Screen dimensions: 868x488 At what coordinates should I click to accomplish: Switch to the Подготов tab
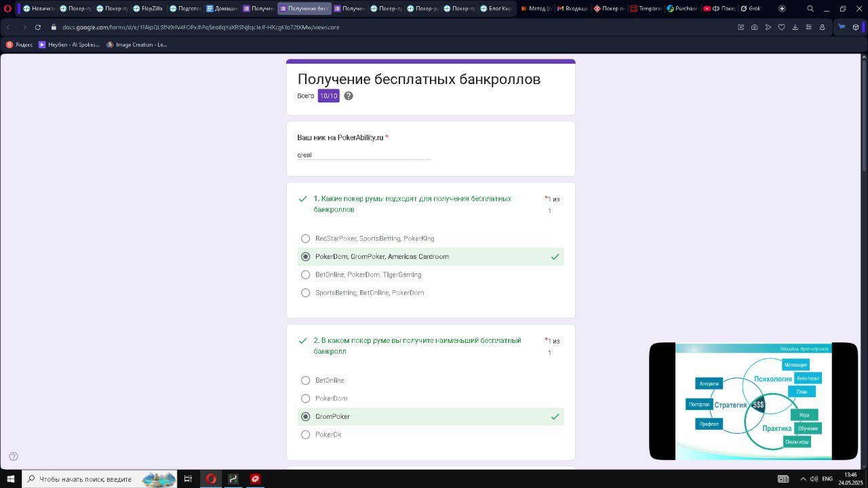coord(184,9)
